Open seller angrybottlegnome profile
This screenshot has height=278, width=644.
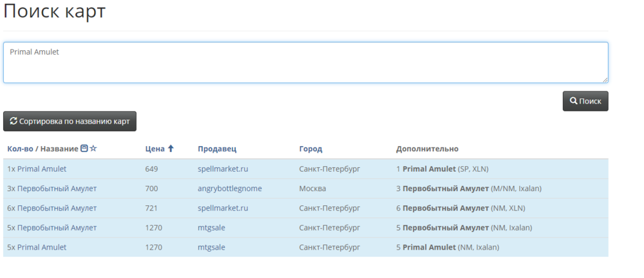point(230,189)
